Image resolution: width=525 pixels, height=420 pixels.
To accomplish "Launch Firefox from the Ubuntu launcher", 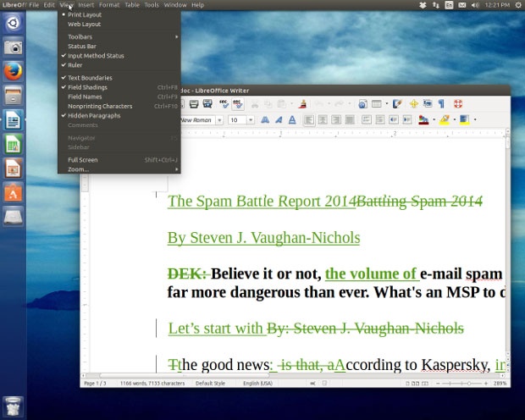I will coord(13,72).
